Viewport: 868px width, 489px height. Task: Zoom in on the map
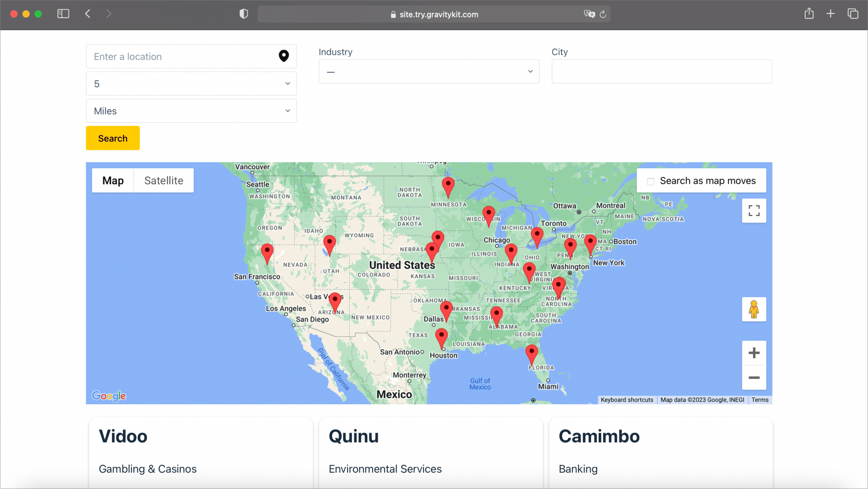coord(754,353)
